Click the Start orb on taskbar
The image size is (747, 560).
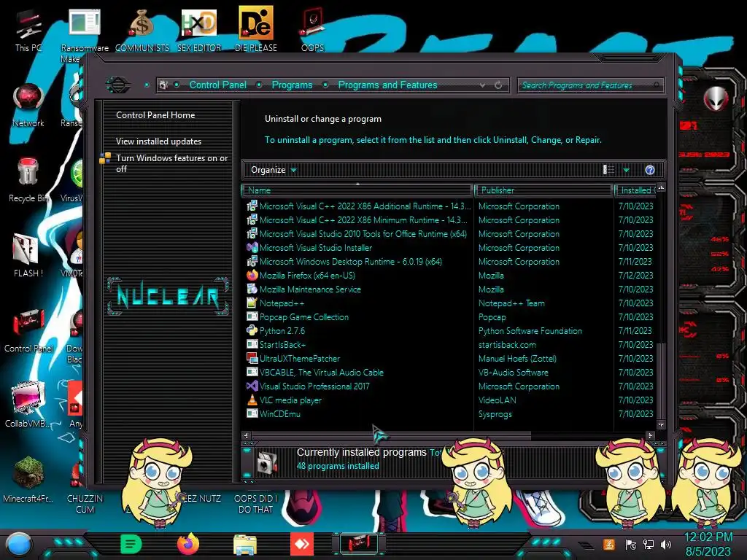[19, 544]
